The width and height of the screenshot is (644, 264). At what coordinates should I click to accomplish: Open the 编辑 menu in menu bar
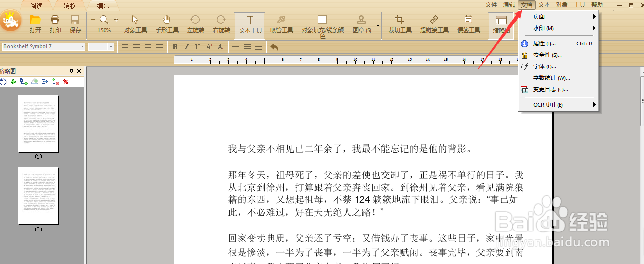tap(509, 5)
